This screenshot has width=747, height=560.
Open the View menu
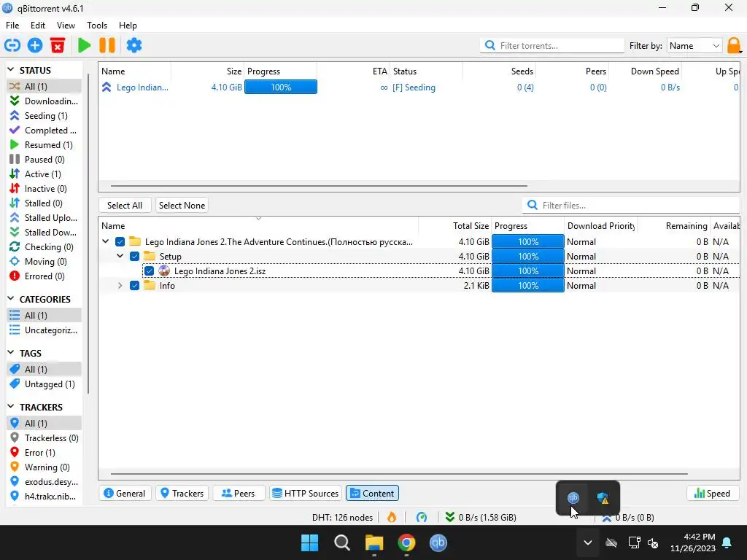click(66, 26)
